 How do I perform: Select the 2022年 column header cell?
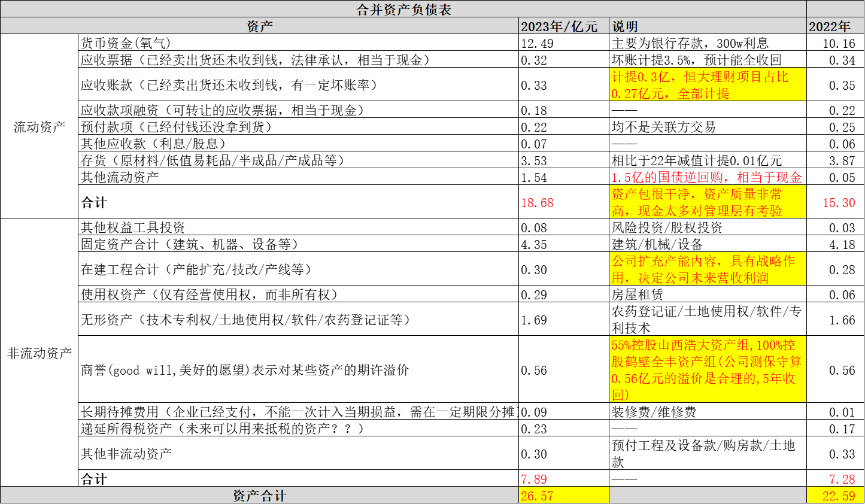[x=834, y=26]
